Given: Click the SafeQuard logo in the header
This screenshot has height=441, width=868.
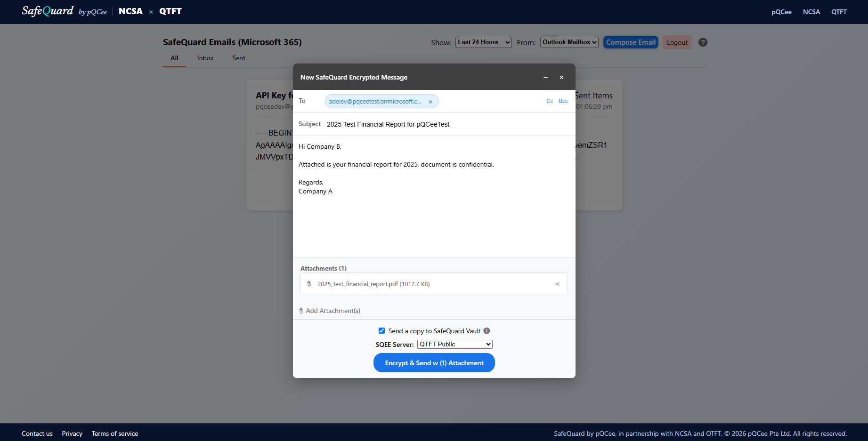Looking at the screenshot, I should (48, 11).
